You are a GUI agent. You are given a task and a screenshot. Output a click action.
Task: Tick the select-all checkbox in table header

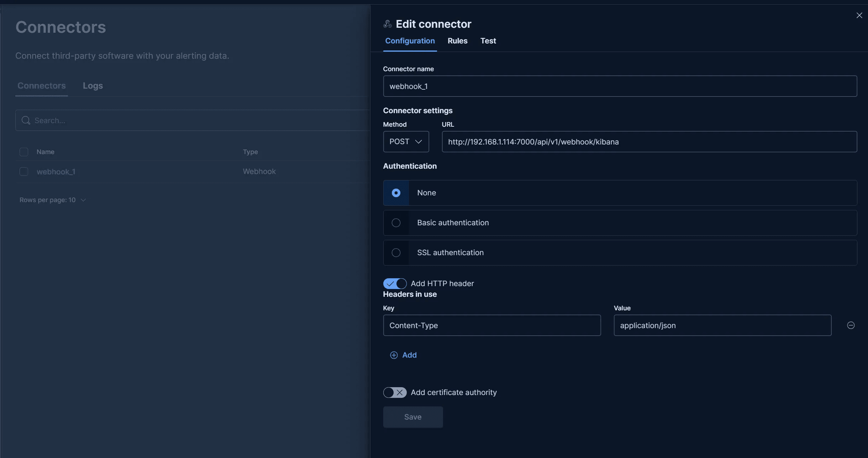point(24,152)
